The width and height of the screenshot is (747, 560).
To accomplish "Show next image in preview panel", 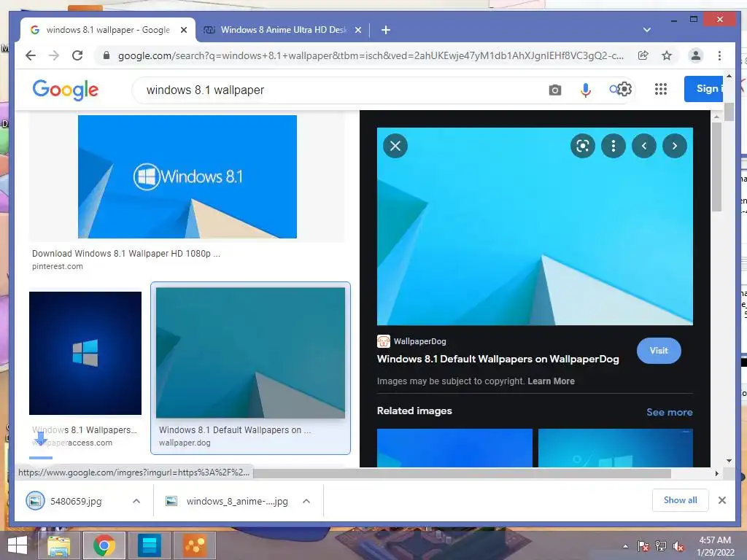I will click(675, 146).
